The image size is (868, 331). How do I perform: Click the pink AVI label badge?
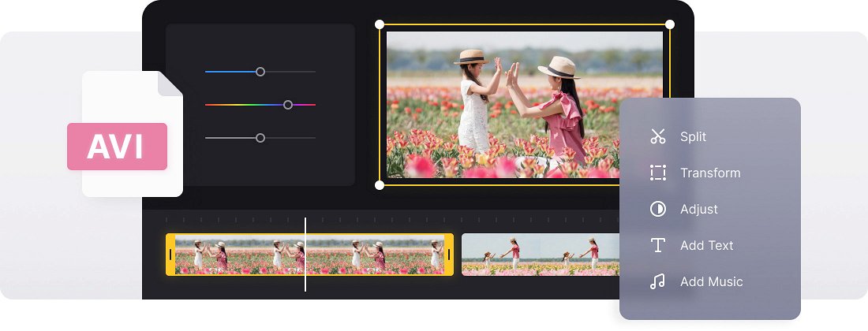pos(118,147)
